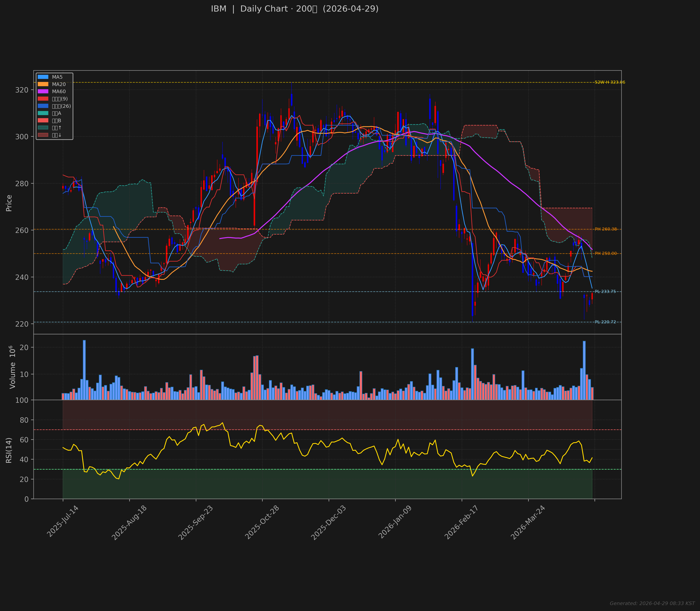Click the IBM Daily Chart title
Screen dimensions: 700x611
point(294,9)
